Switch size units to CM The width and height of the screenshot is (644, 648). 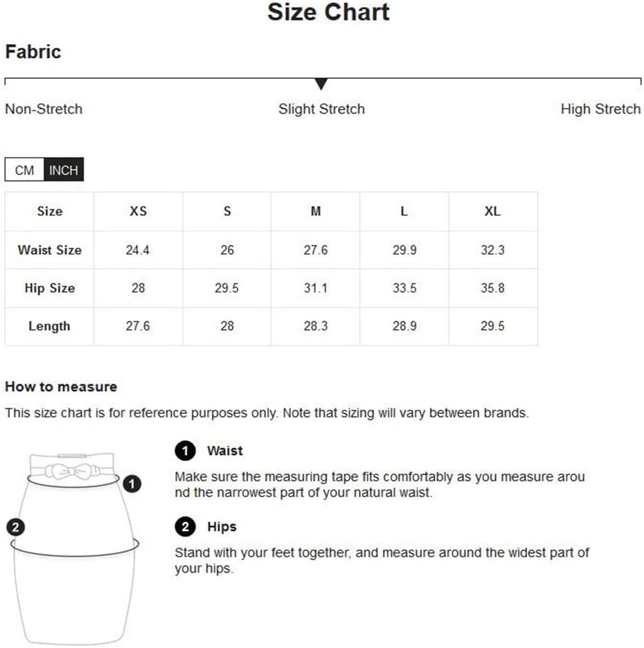24,170
